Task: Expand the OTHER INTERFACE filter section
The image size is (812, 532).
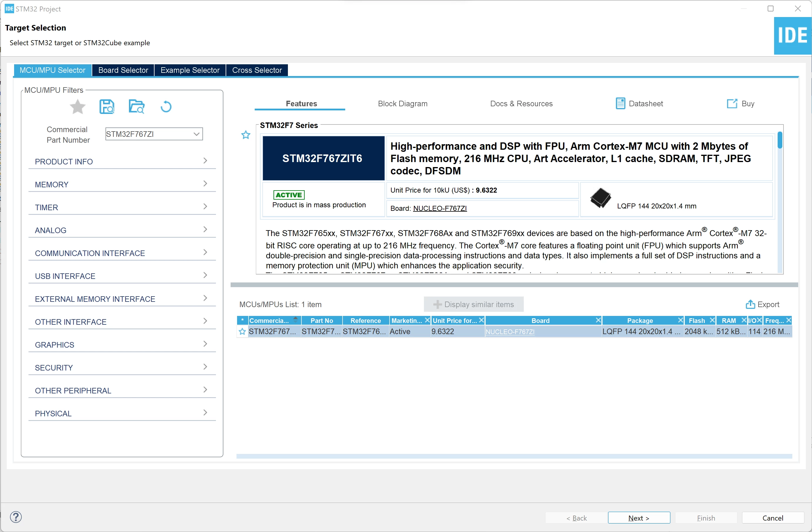Action: (122, 321)
